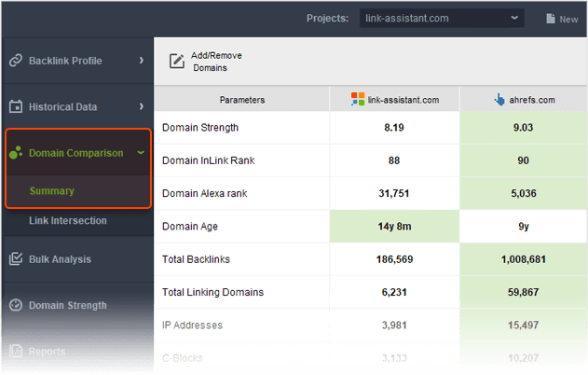Click the Add/Remove Domains button label
This screenshot has height=375, width=588.
(x=216, y=62)
